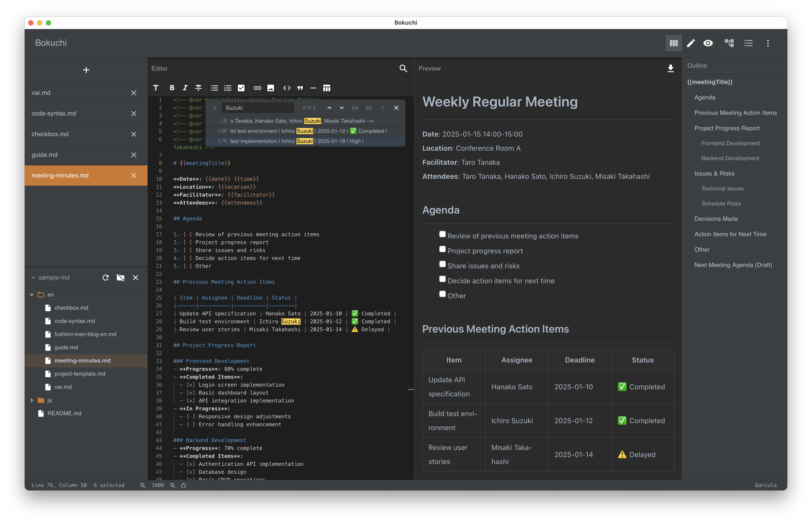
Task: Switch to preview-only eye view mode
Action: (708, 43)
